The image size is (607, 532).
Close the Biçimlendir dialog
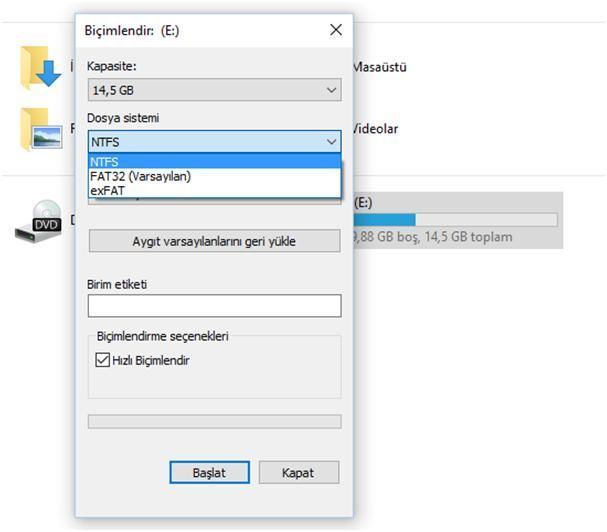pyautogui.click(x=336, y=30)
